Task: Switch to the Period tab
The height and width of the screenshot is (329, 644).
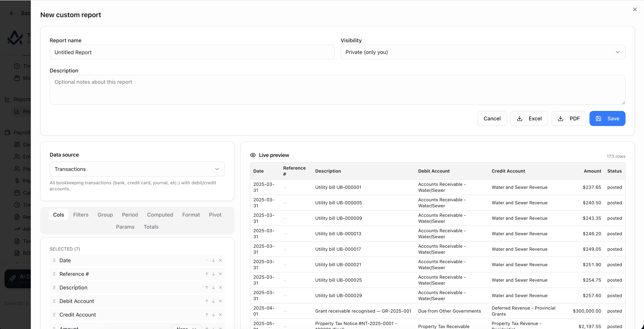Action: (130, 215)
